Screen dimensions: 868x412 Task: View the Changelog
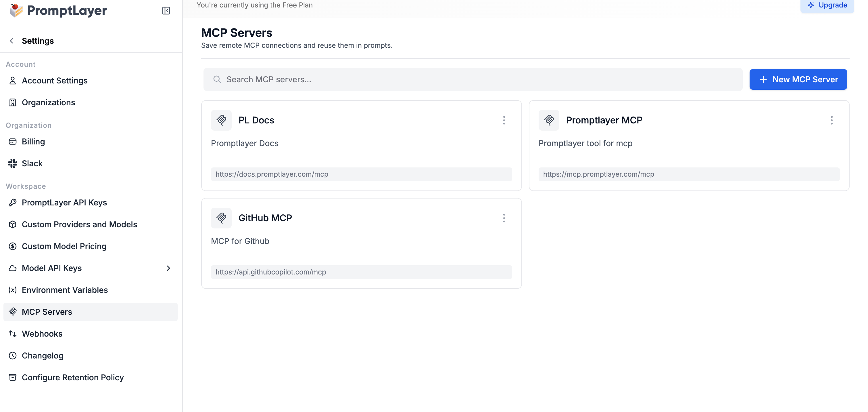(x=90, y=356)
